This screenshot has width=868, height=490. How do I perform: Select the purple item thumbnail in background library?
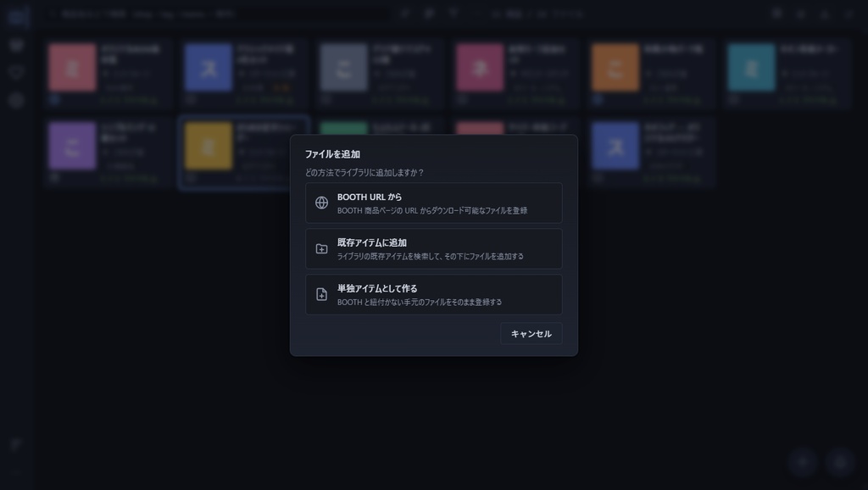pos(72,146)
